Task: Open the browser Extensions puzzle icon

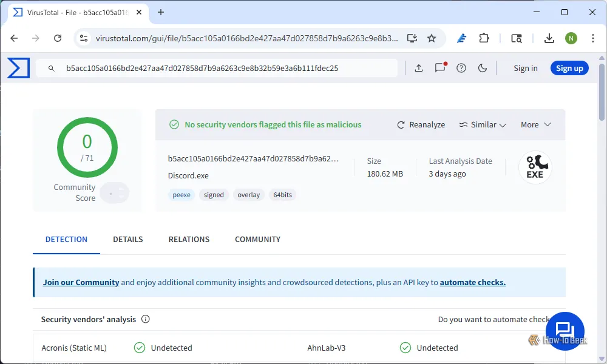Action: pos(484,38)
